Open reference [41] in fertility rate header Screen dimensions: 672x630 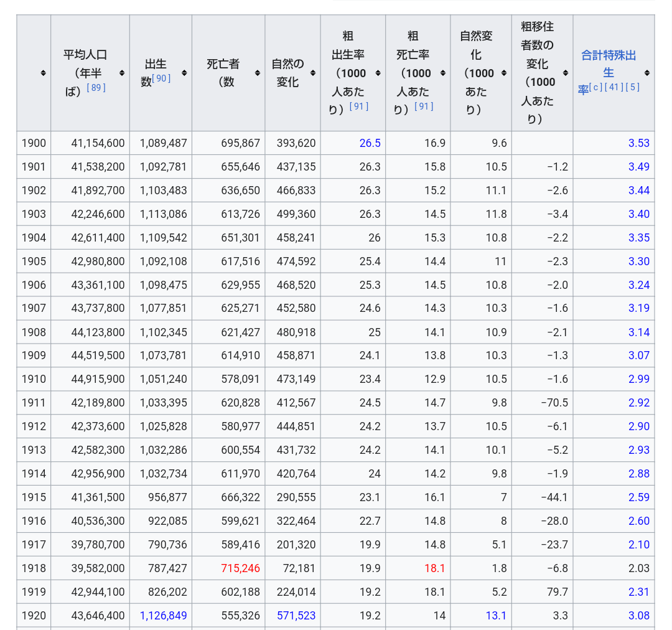pyautogui.click(x=614, y=87)
